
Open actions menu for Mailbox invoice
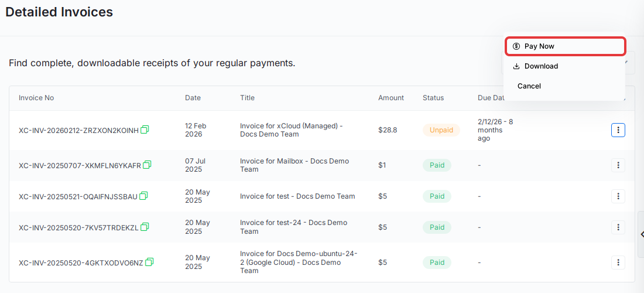click(x=618, y=165)
